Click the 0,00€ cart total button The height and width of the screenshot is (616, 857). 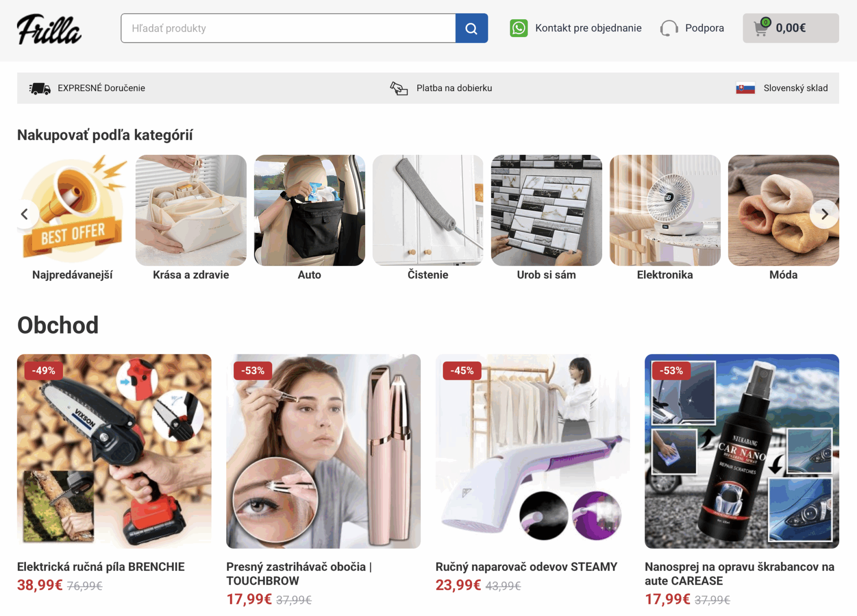(x=791, y=28)
